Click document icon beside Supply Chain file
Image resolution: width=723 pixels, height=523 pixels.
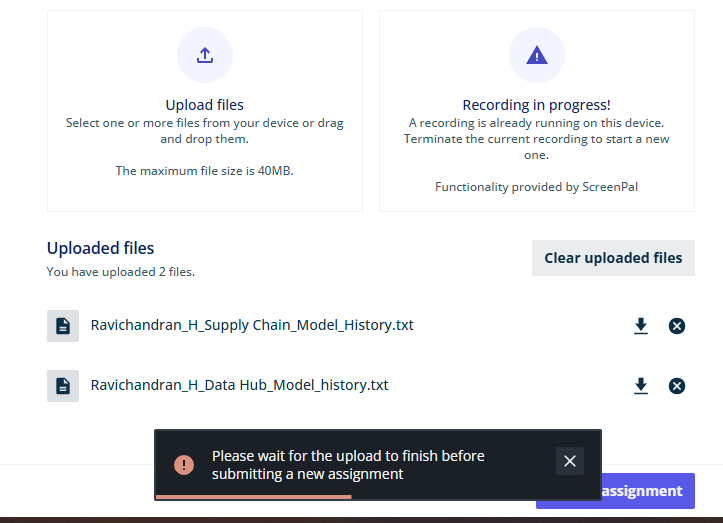[63, 326]
